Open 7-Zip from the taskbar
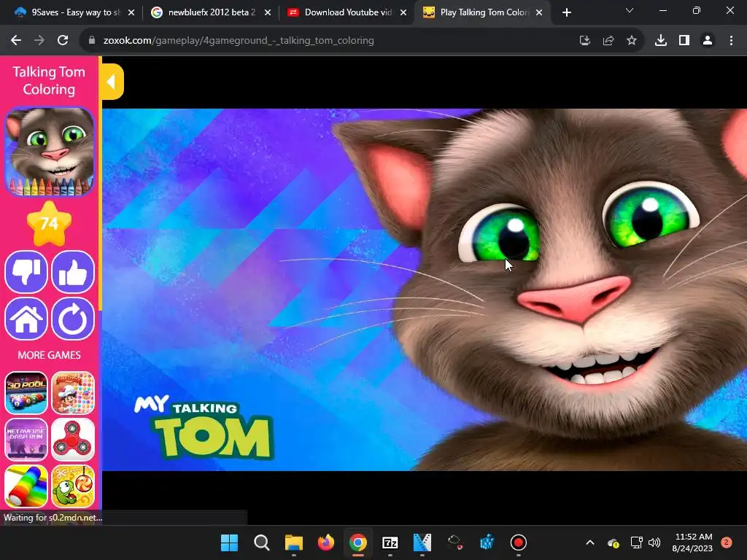Screen dimensions: 747x560 point(390,542)
